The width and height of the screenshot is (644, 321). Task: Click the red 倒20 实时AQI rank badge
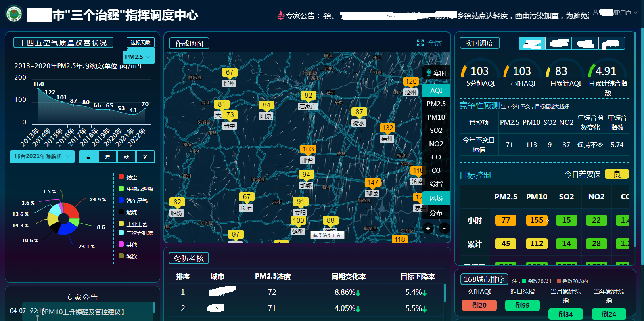[x=479, y=305]
